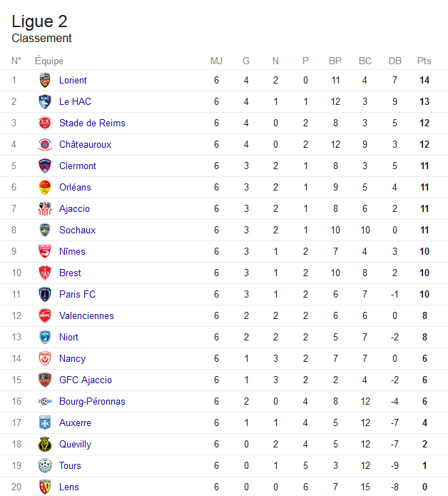This screenshot has height=496, width=448.
Task: Open the GFC Ajaccio link
Action: (86, 380)
